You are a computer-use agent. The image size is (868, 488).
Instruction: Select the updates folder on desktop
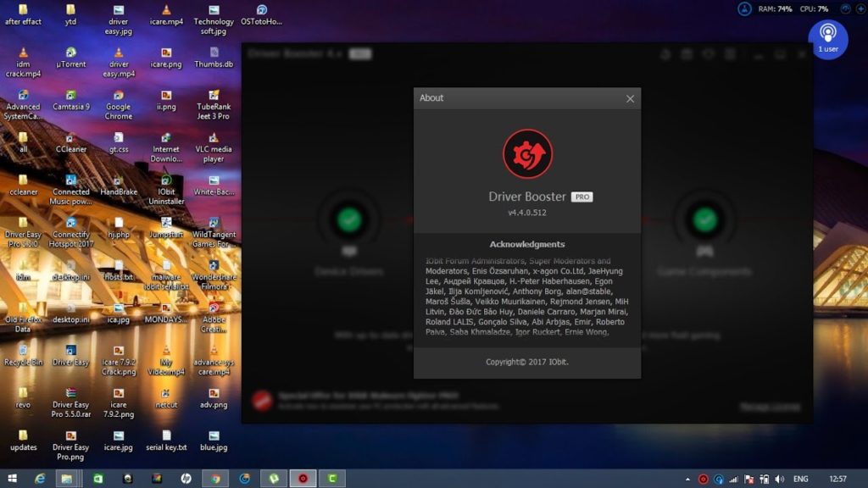pyautogui.click(x=23, y=441)
